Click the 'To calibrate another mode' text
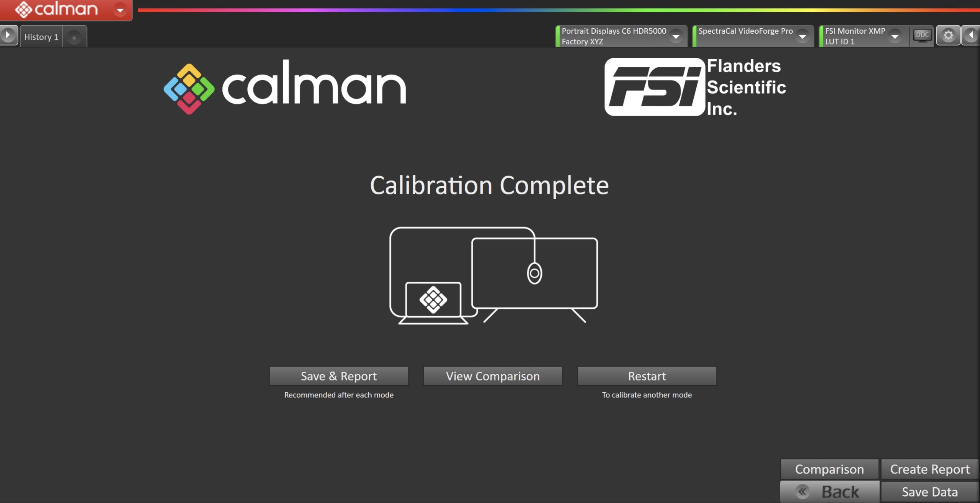Viewport: 980px width, 503px height. pyautogui.click(x=647, y=395)
